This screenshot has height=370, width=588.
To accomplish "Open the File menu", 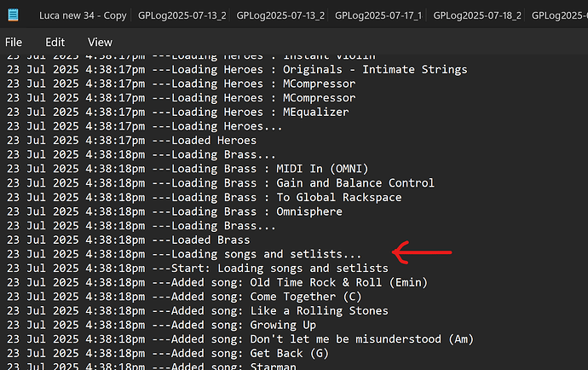I will pyautogui.click(x=14, y=42).
